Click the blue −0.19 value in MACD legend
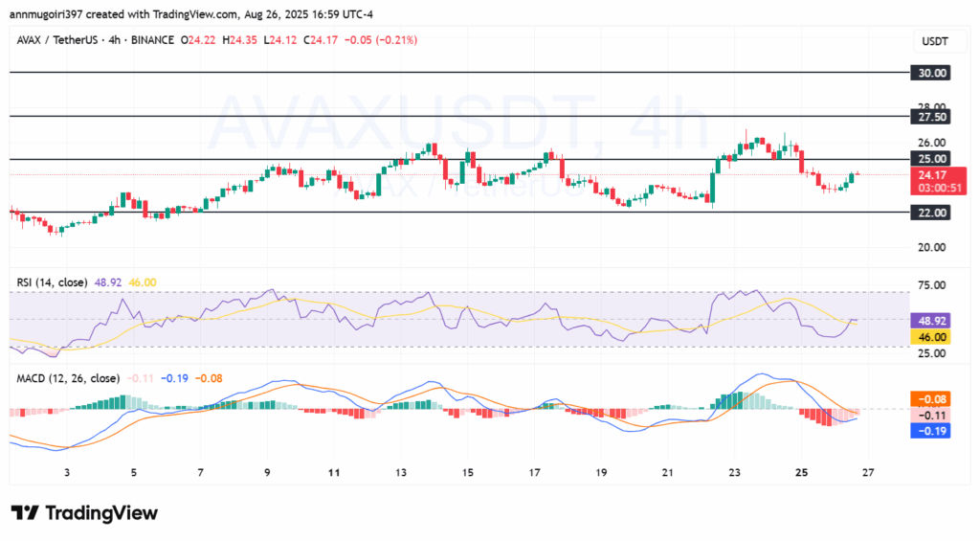 174,378
